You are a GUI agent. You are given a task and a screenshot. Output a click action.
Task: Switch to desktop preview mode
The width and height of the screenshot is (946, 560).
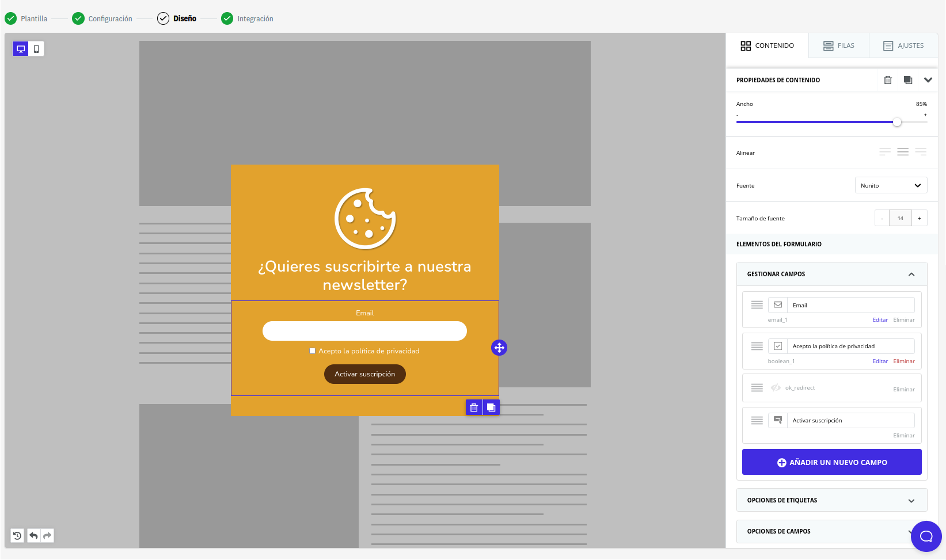pyautogui.click(x=21, y=49)
